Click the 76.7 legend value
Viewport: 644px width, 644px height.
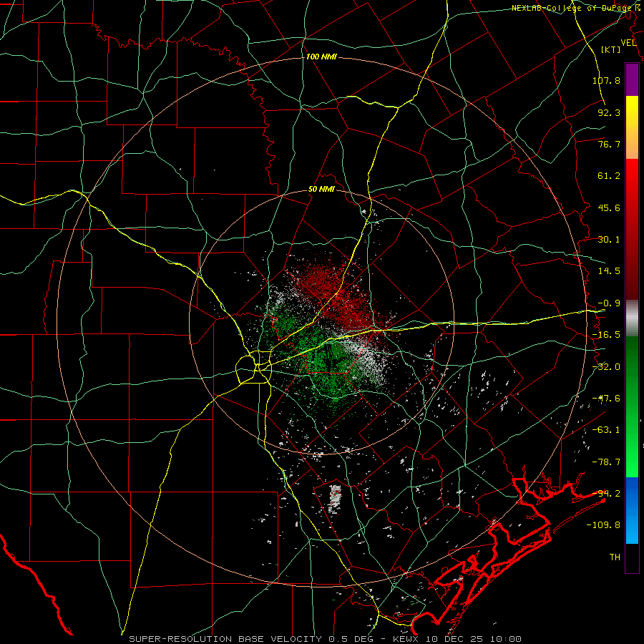(x=609, y=144)
